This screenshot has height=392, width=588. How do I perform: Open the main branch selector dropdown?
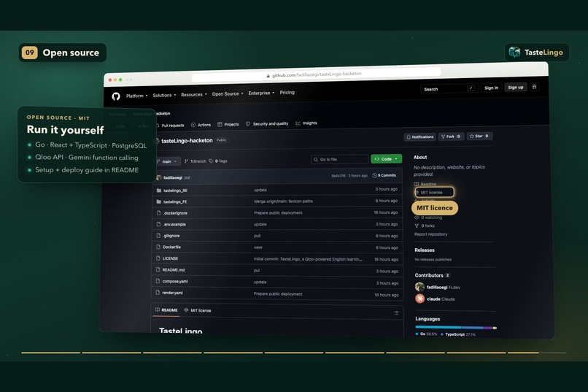[x=168, y=161]
